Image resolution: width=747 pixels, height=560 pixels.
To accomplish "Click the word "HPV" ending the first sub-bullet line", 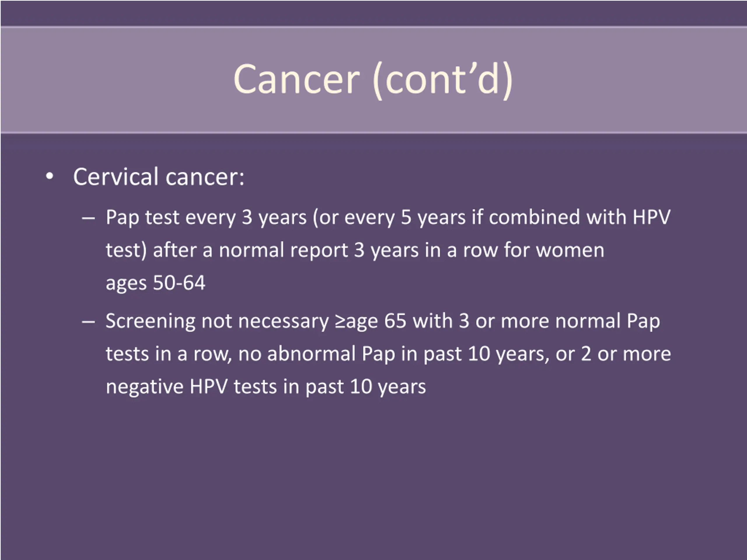I will [651, 217].
